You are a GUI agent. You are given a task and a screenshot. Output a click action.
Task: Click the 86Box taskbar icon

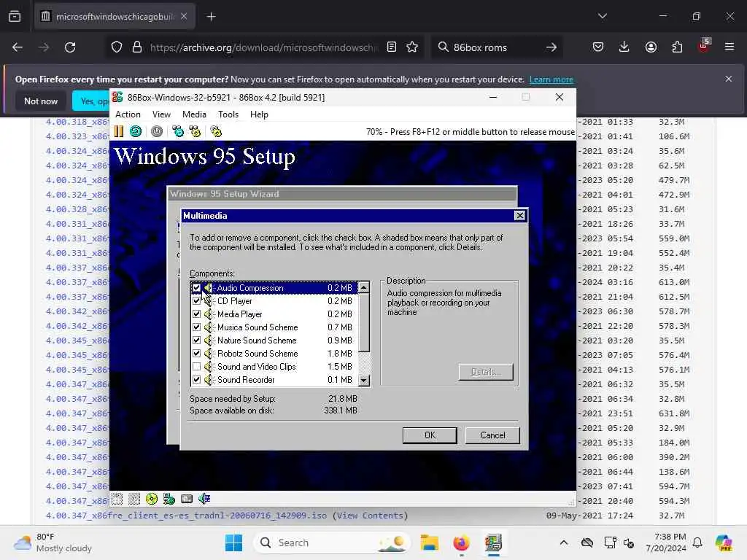click(x=494, y=542)
